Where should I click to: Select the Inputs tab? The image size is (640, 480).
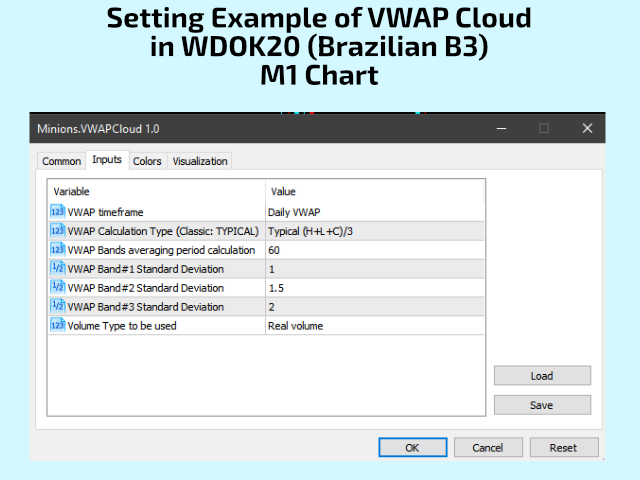pos(106,160)
